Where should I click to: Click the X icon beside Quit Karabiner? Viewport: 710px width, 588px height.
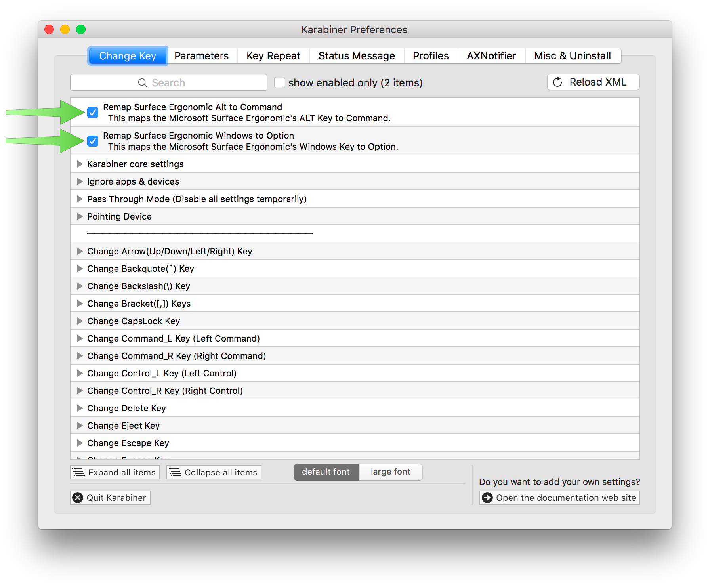(x=78, y=498)
